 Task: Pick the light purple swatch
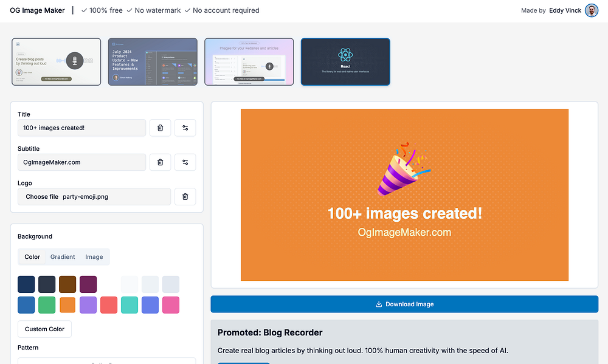88,305
